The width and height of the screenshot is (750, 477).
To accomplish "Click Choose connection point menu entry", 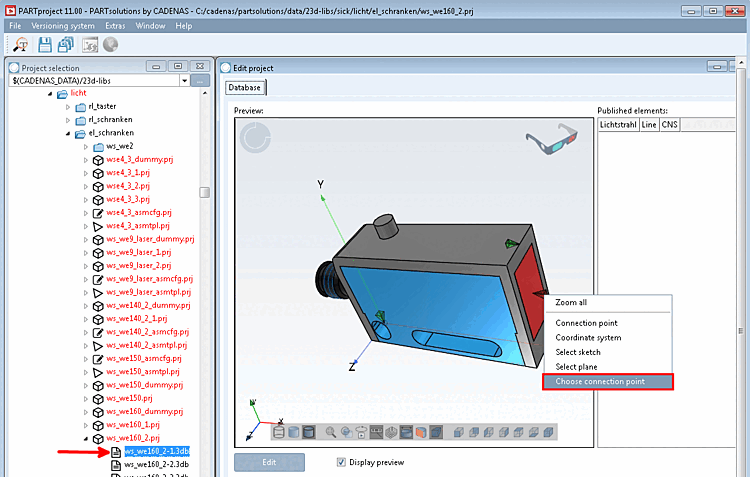I will [x=607, y=381].
